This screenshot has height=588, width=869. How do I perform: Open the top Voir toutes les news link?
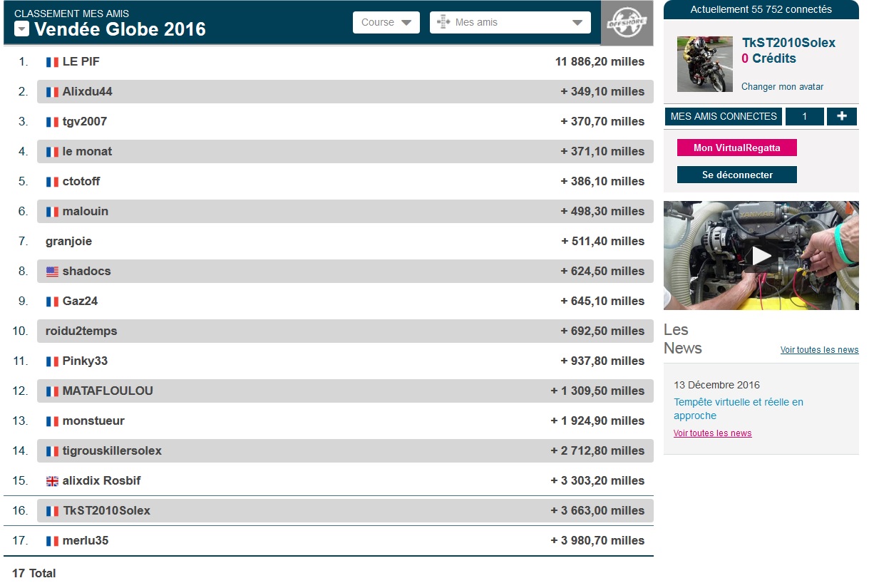click(819, 350)
